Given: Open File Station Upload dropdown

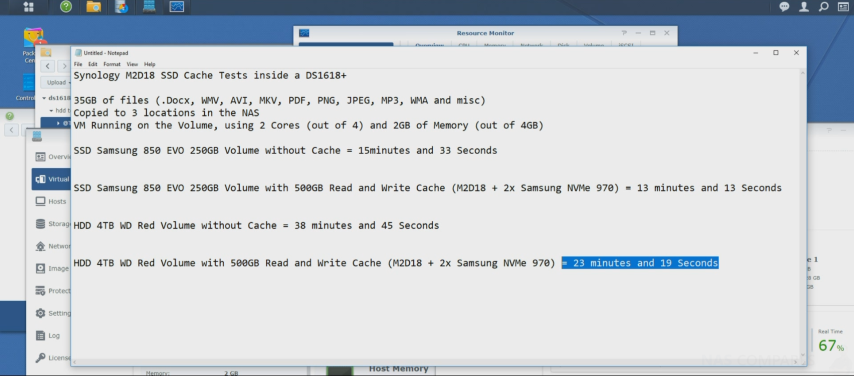Looking at the screenshot, I should pyautogui.click(x=57, y=83).
